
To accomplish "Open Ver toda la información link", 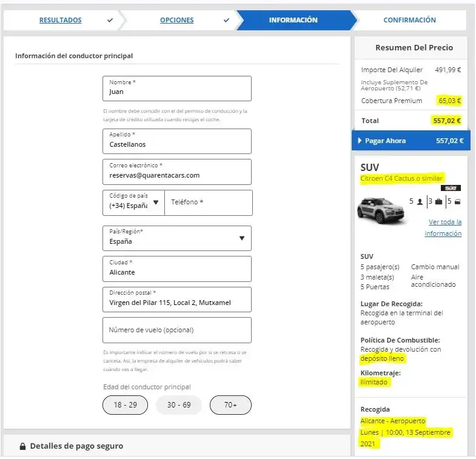I will 443,227.
